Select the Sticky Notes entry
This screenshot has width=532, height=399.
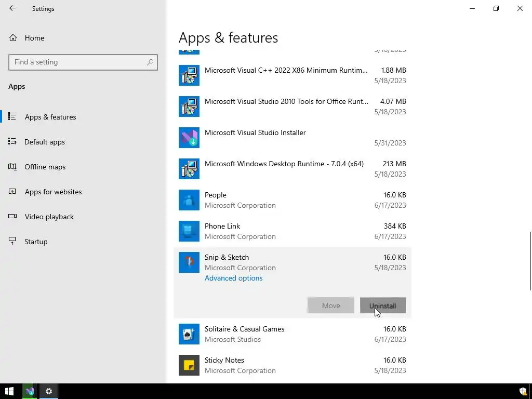(292, 365)
